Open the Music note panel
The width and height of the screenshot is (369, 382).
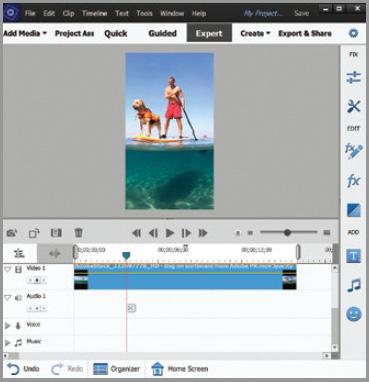[x=354, y=286]
